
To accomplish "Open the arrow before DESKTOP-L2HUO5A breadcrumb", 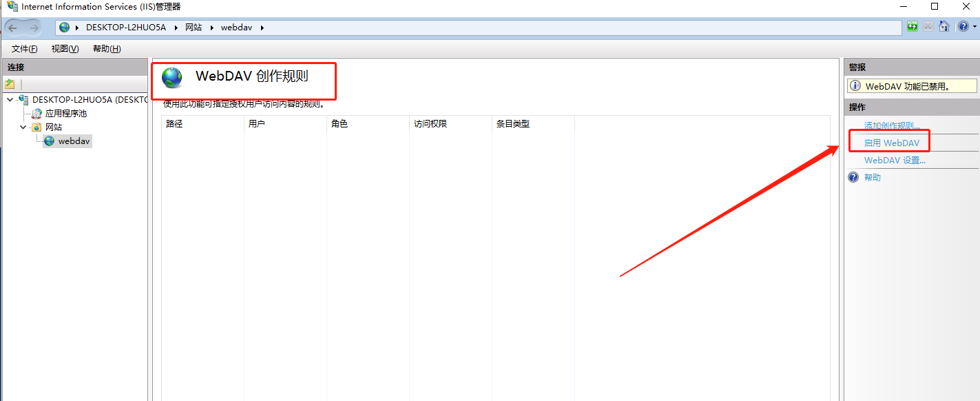I will pyautogui.click(x=77, y=28).
